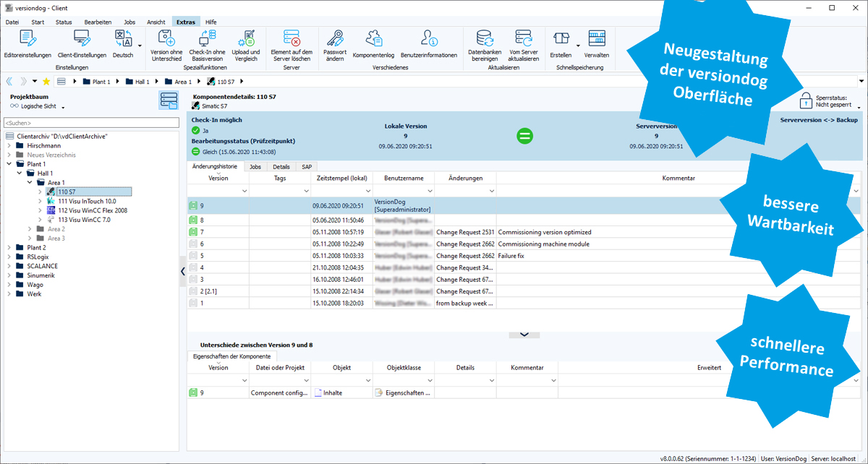Open the Bearbeiten ribbon tab
Screen dimensions: 868x464
98,22
